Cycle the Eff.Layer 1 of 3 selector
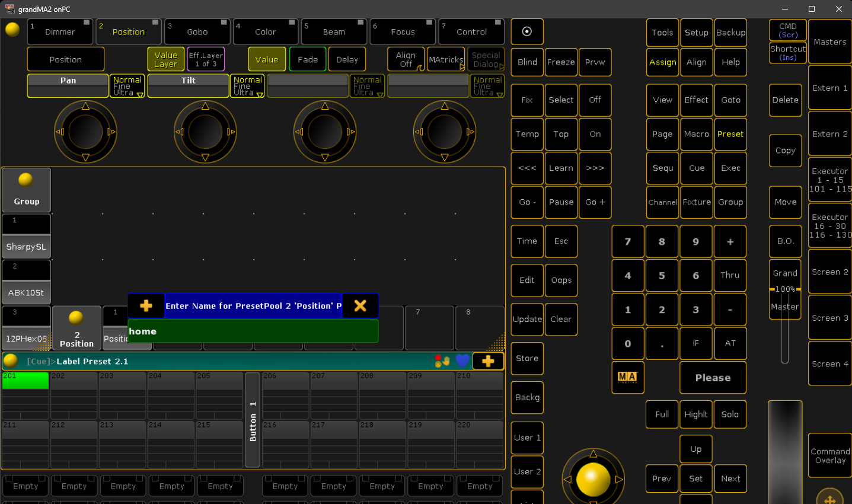 click(206, 59)
